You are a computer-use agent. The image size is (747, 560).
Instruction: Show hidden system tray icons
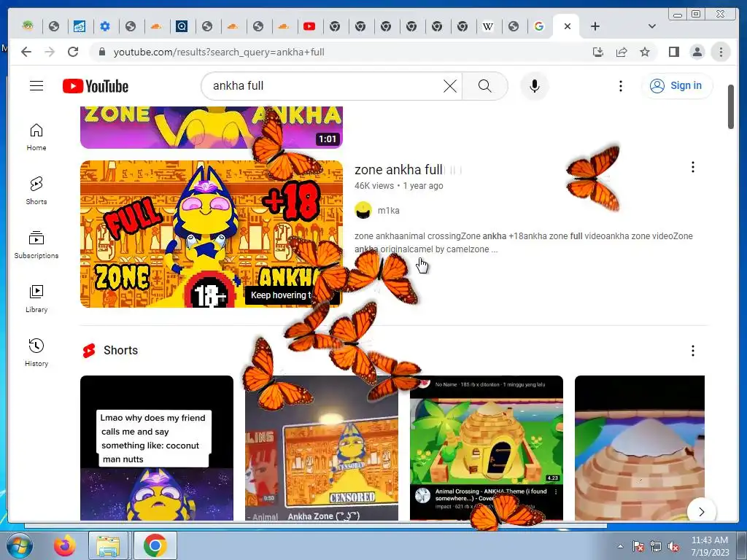coord(620,546)
